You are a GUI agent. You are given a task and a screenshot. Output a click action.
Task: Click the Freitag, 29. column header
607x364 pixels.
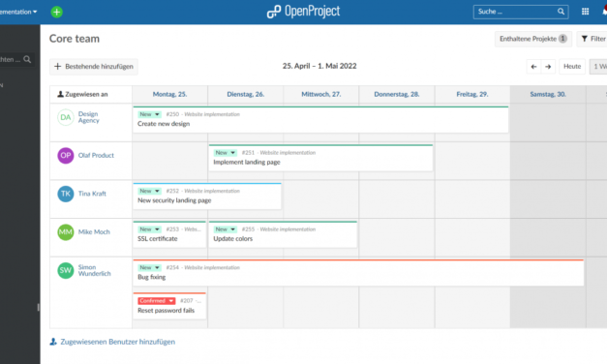coord(472,94)
